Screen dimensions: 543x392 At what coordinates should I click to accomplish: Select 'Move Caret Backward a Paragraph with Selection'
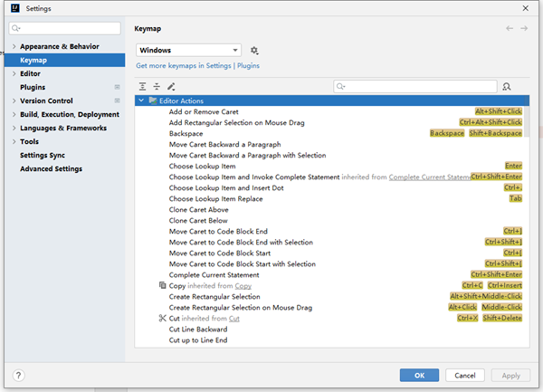(x=247, y=156)
